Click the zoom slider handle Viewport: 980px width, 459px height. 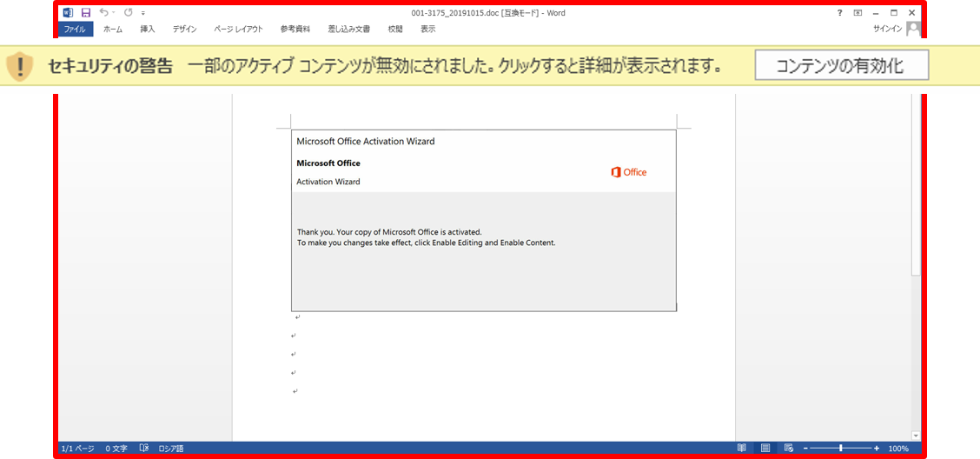841,449
